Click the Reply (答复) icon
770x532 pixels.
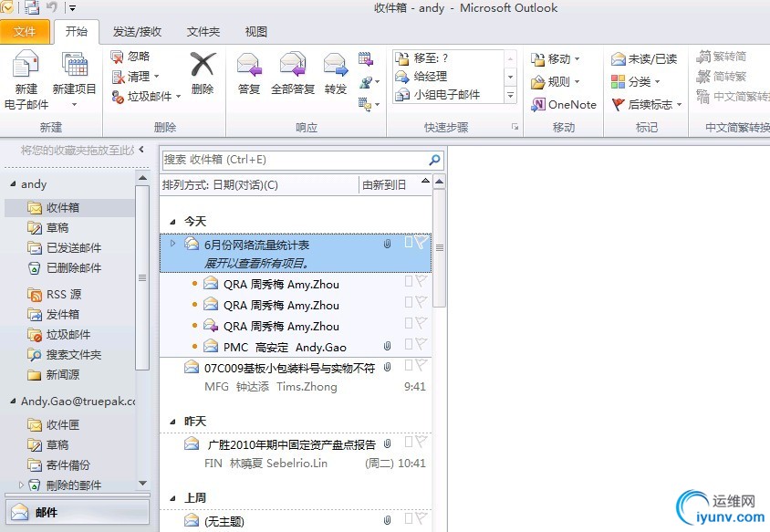click(x=249, y=66)
